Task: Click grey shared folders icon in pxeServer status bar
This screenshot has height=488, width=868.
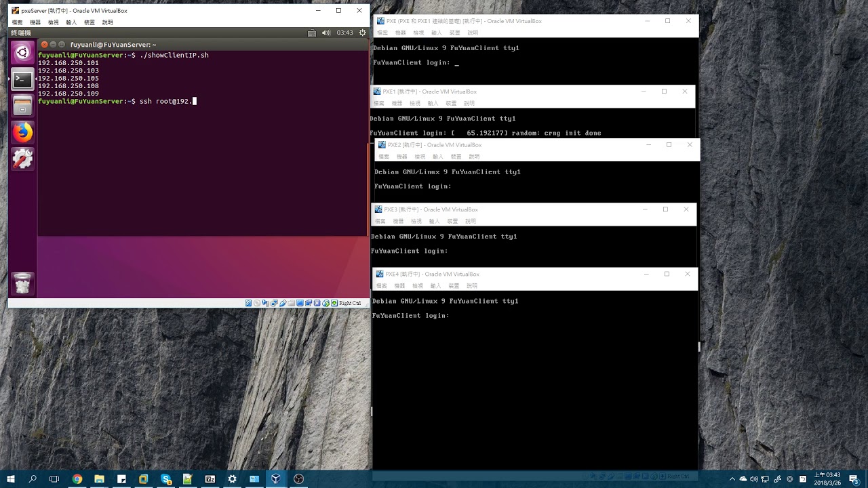Action: [292, 303]
